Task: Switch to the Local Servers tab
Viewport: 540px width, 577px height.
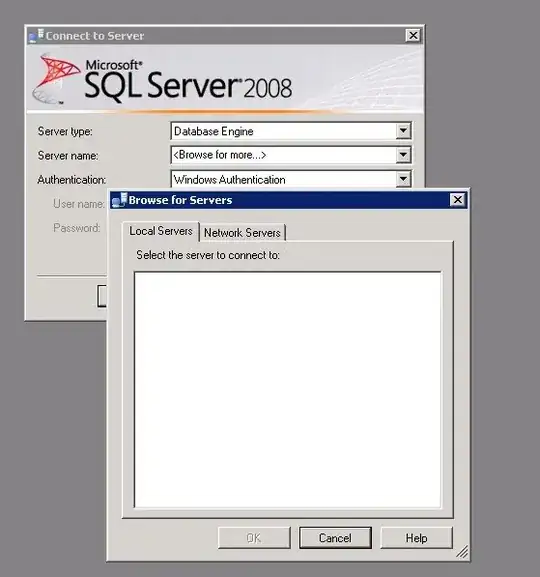Action: pos(161,231)
